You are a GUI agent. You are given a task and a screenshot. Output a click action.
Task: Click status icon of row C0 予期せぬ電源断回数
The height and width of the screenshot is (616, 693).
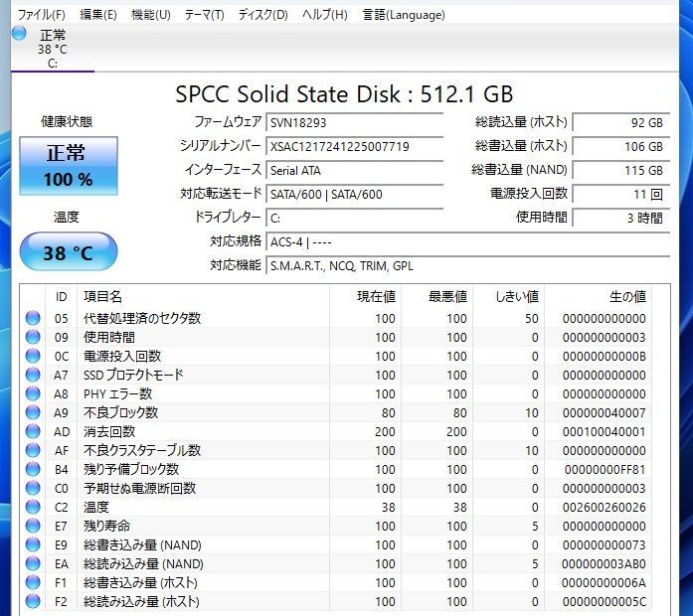[33, 488]
